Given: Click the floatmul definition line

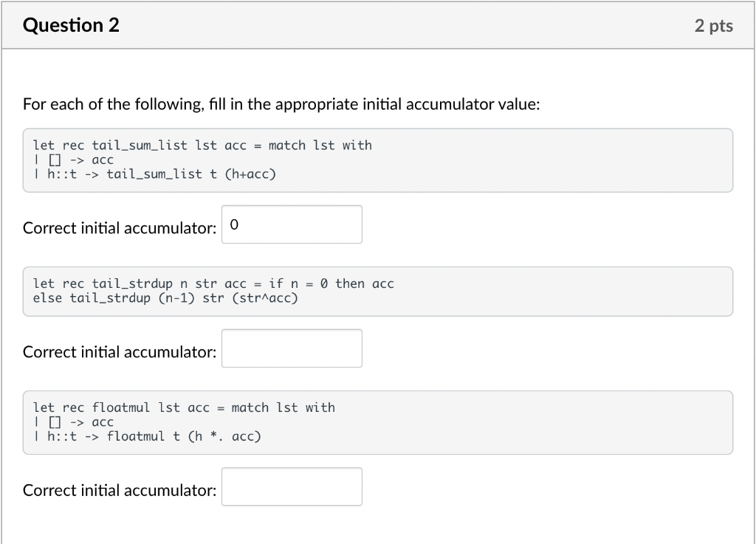Looking at the screenshot, I should (x=184, y=407).
